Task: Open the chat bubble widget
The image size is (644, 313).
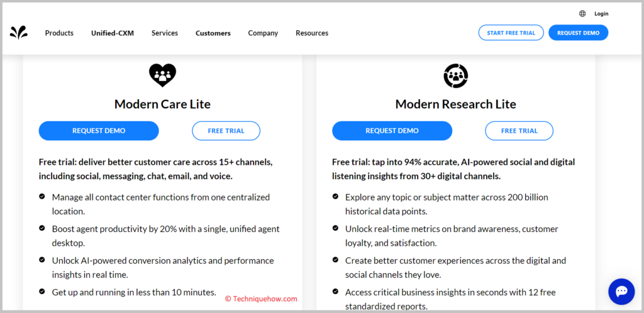Action: (621, 292)
